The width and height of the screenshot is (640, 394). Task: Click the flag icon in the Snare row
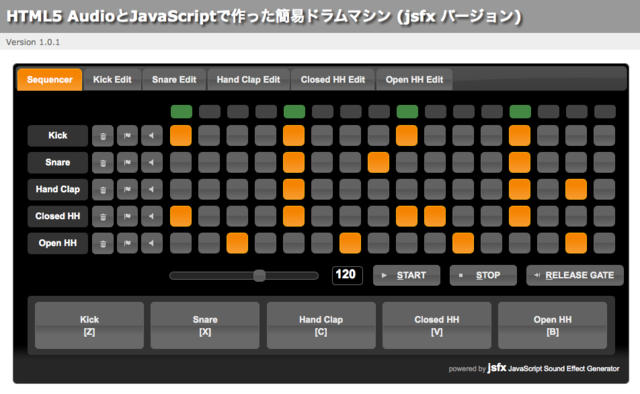[x=127, y=162]
